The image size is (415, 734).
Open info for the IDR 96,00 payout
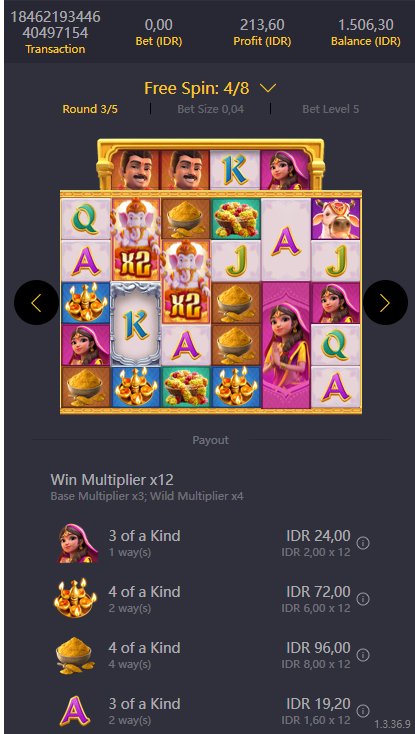click(363, 655)
